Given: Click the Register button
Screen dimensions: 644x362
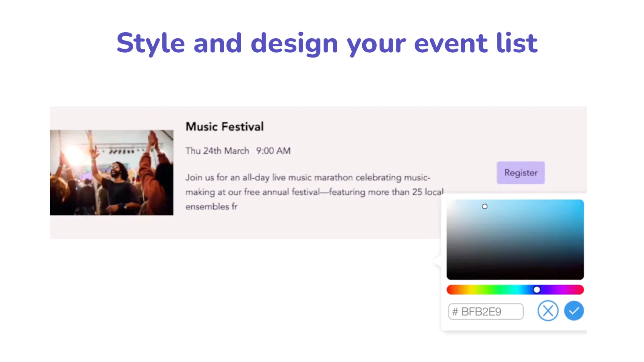Looking at the screenshot, I should tap(521, 173).
